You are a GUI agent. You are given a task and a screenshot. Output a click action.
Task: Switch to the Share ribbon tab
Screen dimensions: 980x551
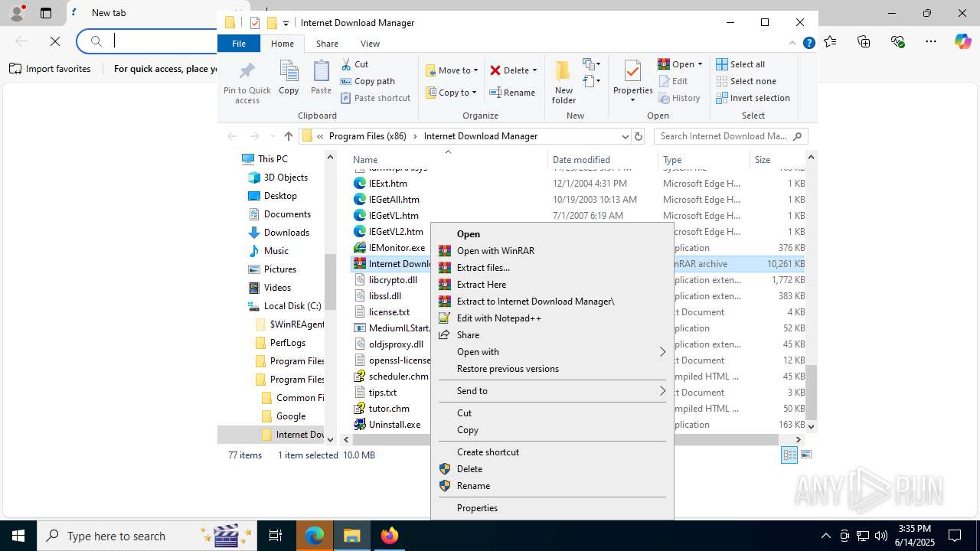coord(327,44)
